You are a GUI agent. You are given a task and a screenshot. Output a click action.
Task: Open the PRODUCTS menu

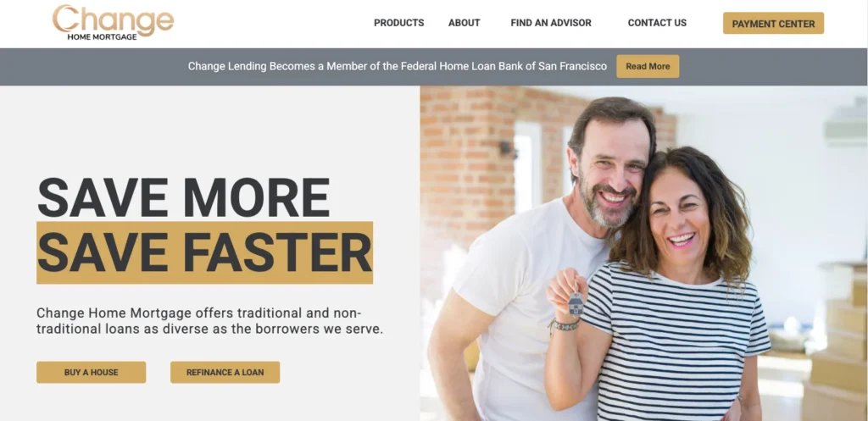point(398,23)
